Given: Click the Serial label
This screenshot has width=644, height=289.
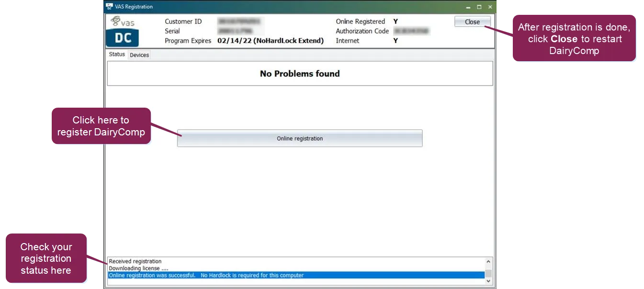Looking at the screenshot, I should coord(172,31).
